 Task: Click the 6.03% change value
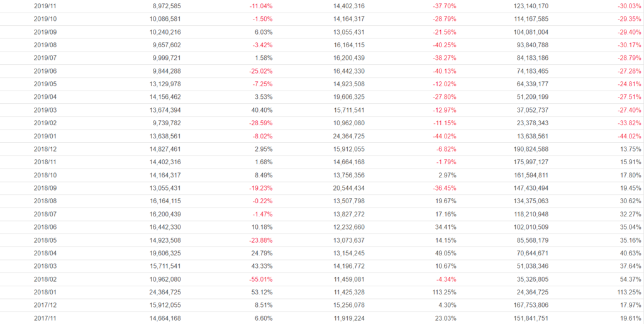tap(262, 32)
